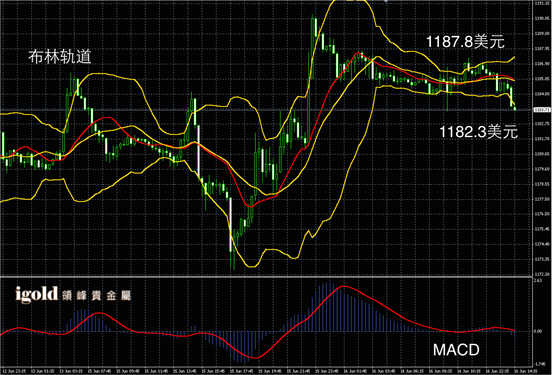The image size is (552, 375).
Task: Click the 1172.30 bottom price axis label
Action: [x=541, y=274]
